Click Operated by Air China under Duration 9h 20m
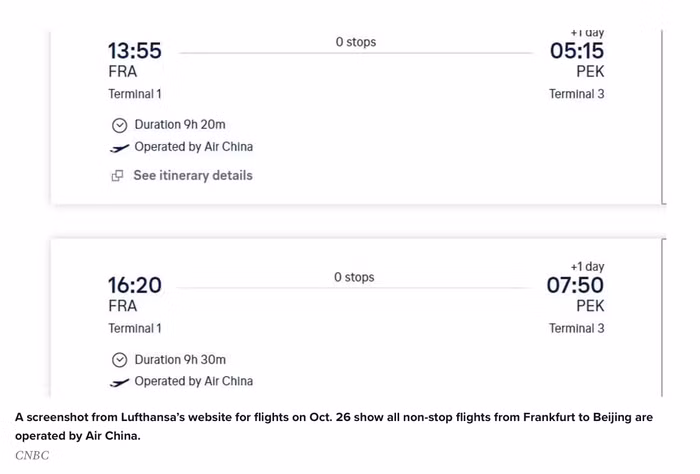The width and height of the screenshot is (700, 474). coord(193,147)
